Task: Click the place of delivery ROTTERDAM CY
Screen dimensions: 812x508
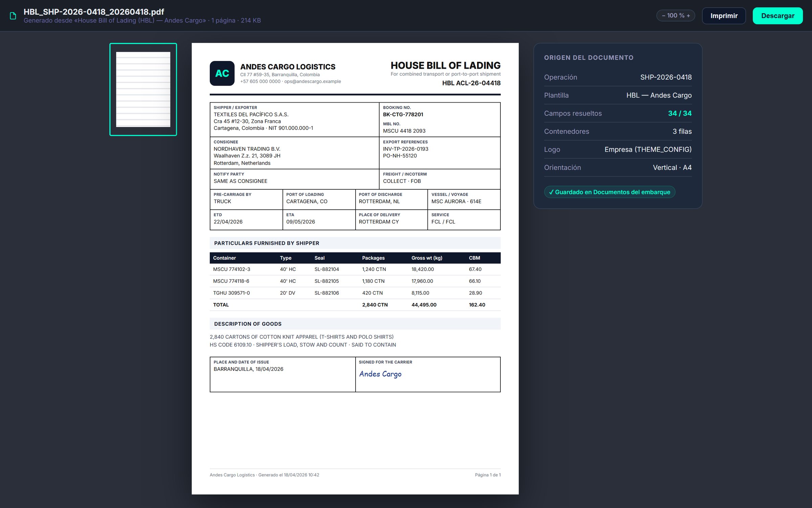Action: click(379, 222)
